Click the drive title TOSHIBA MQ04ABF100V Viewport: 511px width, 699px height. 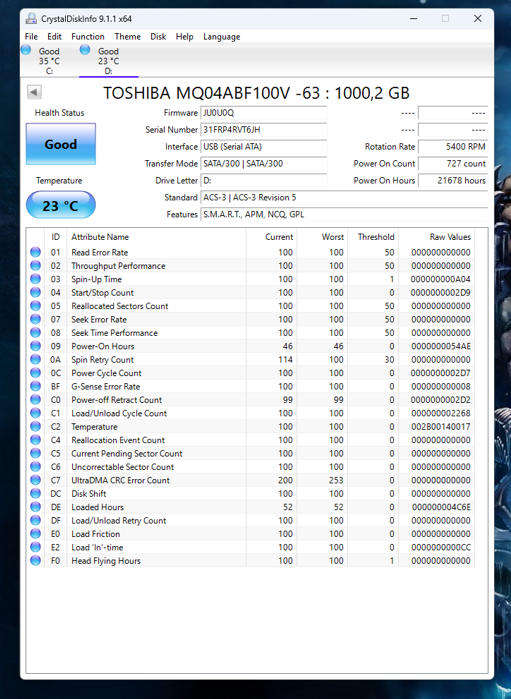coord(256,93)
